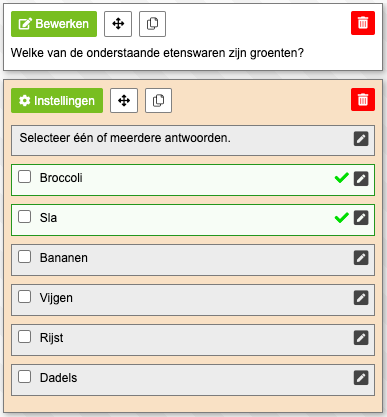This screenshot has height=417, width=387.
Task: Delete the question text block
Action: (363, 23)
